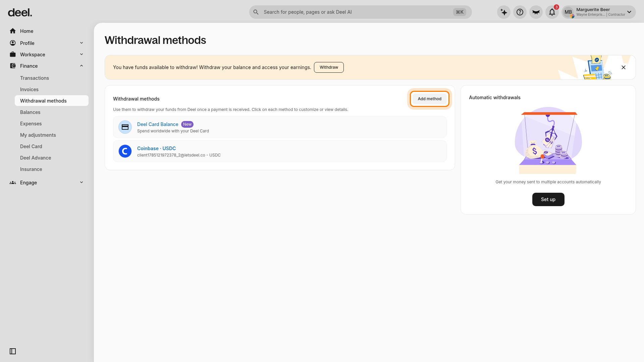Screen dimensions: 644x362
Task: Open the notifications bell
Action: (x=552, y=12)
